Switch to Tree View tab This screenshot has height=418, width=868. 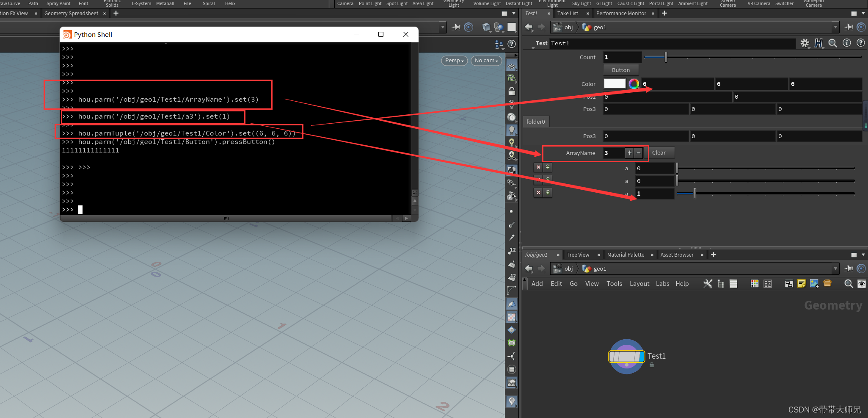point(578,255)
